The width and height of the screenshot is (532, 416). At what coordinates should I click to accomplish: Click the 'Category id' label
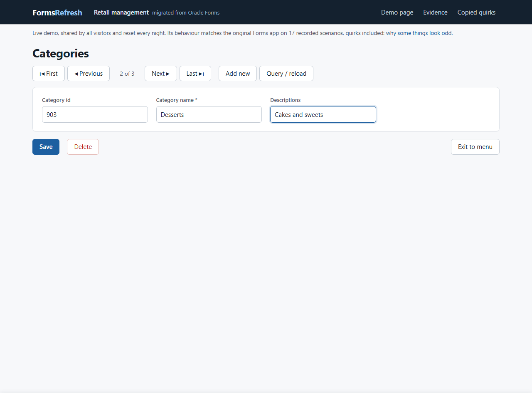pyautogui.click(x=56, y=100)
